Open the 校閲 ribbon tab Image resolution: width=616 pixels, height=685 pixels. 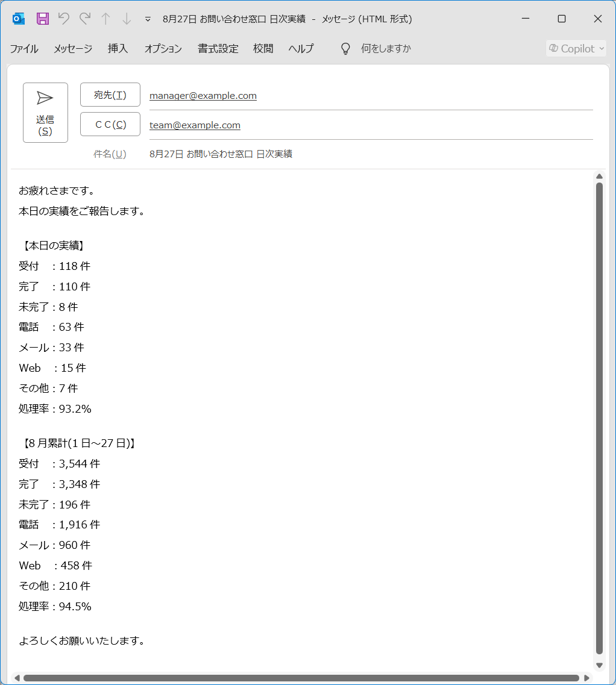(263, 48)
